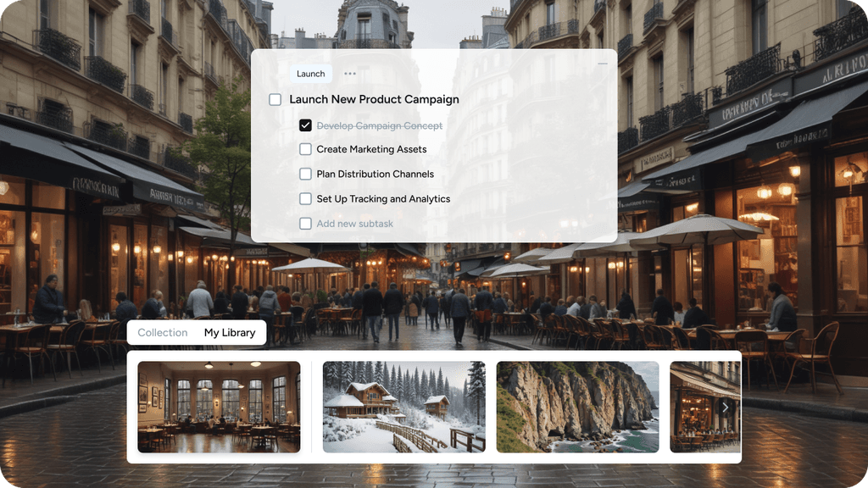Check off Set Up Tracking and Analytics
This screenshot has width=868, height=488.
[x=305, y=198]
